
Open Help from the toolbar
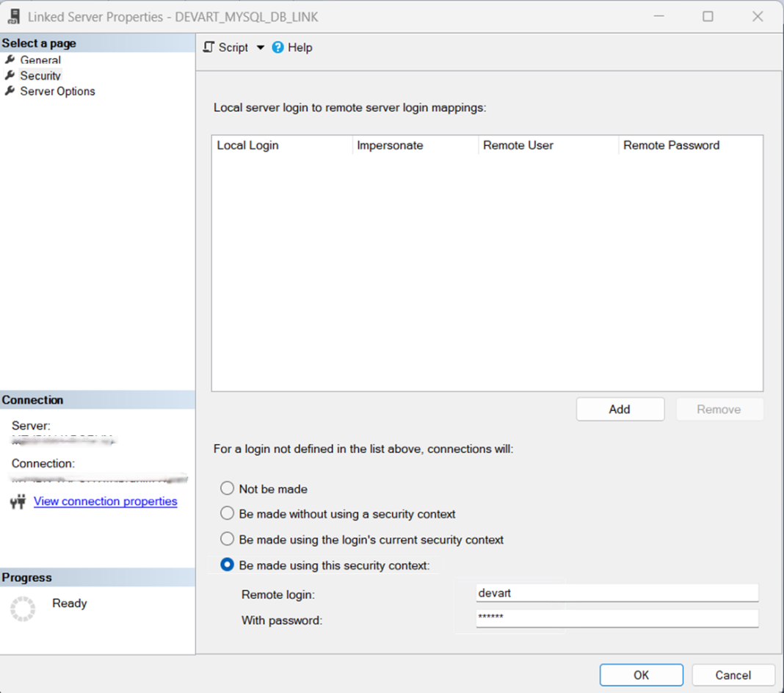pyautogui.click(x=292, y=48)
